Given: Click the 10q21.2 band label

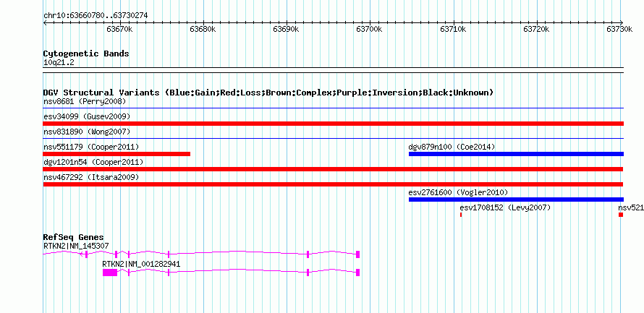Looking at the screenshot, I should point(59,62).
